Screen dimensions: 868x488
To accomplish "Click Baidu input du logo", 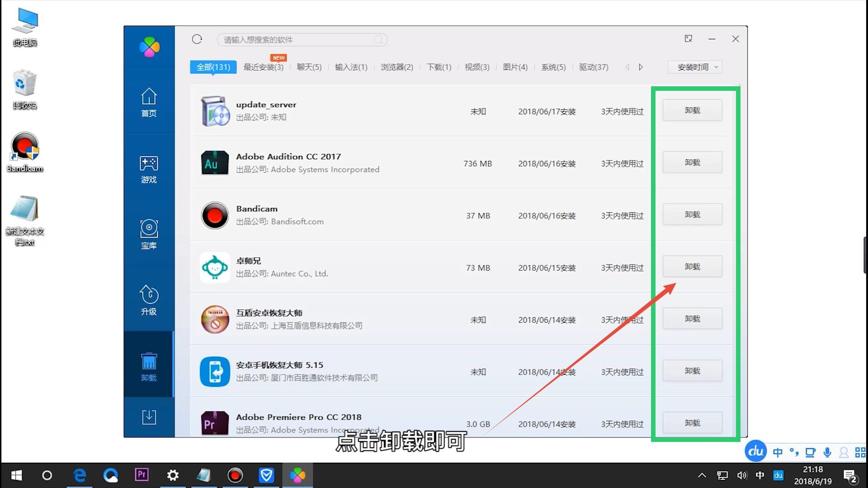I will point(755,451).
